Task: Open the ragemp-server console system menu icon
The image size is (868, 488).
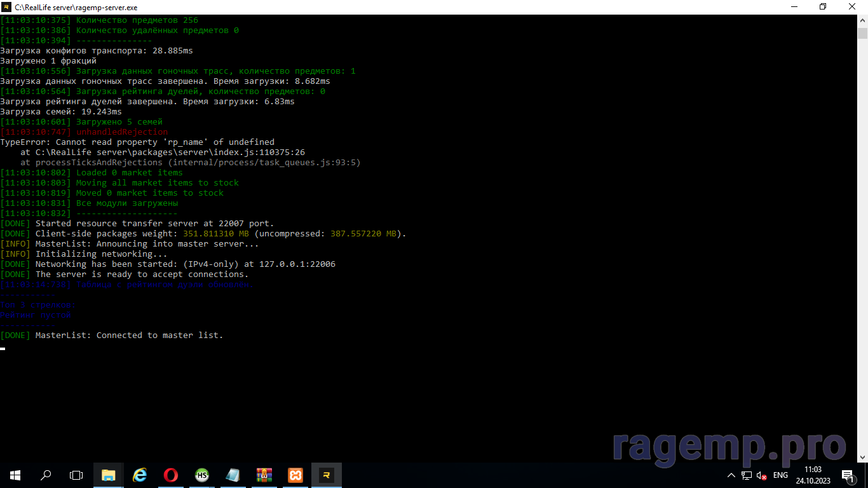Action: (6, 7)
